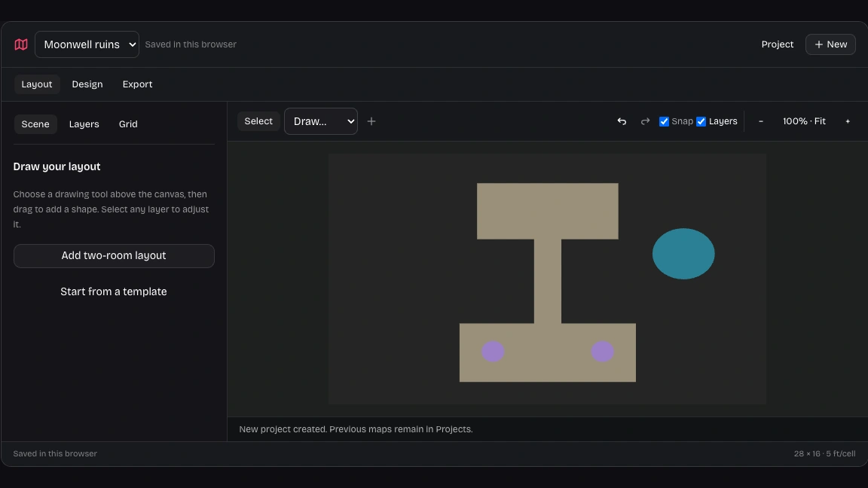Click the 'Draw your layout' heading

[57, 166]
